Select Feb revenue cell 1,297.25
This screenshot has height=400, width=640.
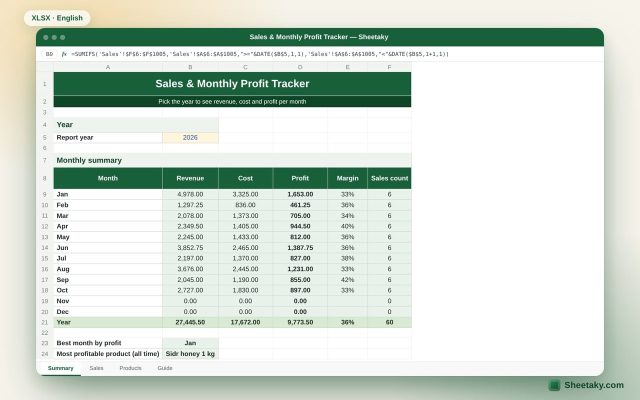tap(190, 205)
